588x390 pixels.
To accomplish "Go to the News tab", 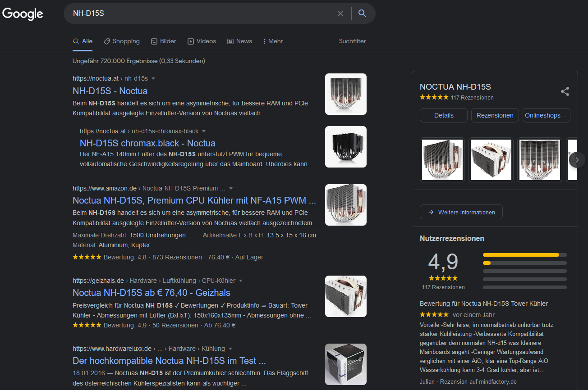I will click(239, 41).
